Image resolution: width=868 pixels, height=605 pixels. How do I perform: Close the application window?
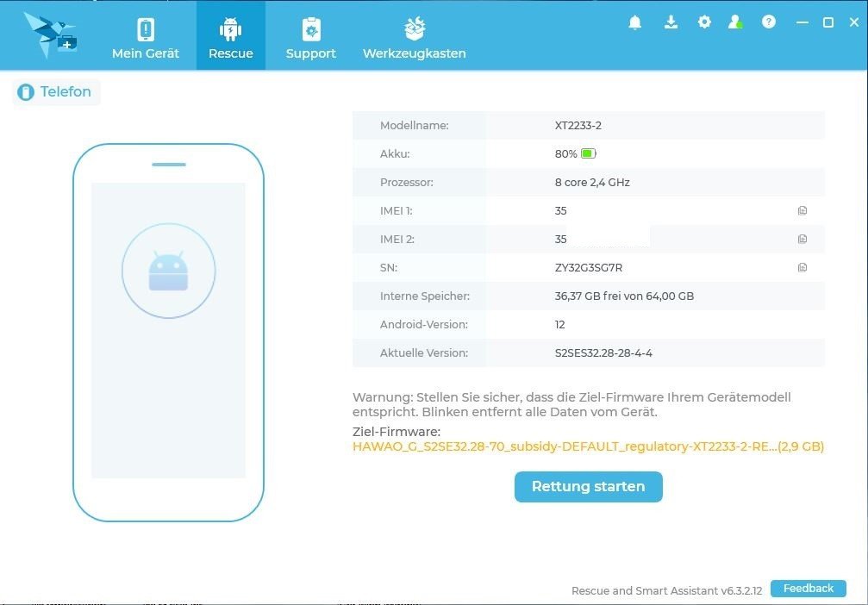tap(854, 22)
